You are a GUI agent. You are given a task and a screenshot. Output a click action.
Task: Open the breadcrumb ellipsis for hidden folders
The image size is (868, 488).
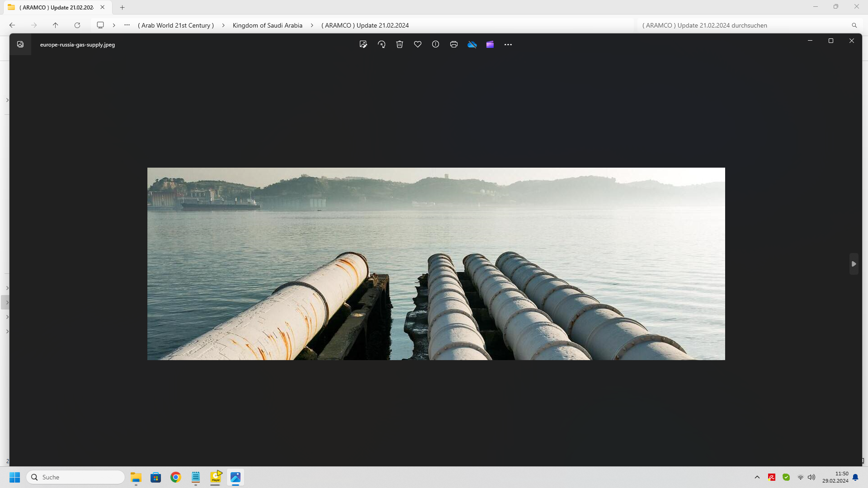(x=127, y=25)
